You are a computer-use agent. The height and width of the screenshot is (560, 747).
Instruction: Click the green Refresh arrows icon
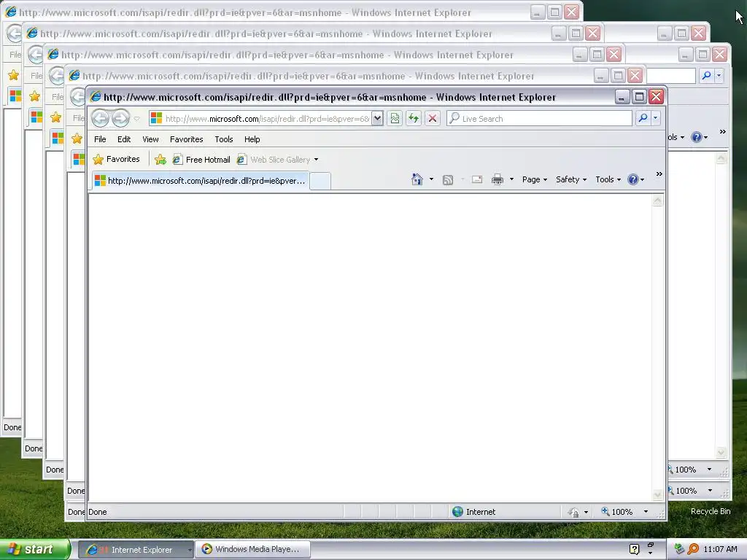414,118
